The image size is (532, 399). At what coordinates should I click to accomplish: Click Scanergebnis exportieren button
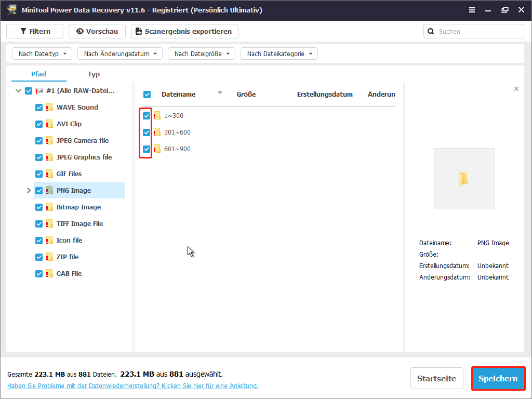[x=184, y=31]
